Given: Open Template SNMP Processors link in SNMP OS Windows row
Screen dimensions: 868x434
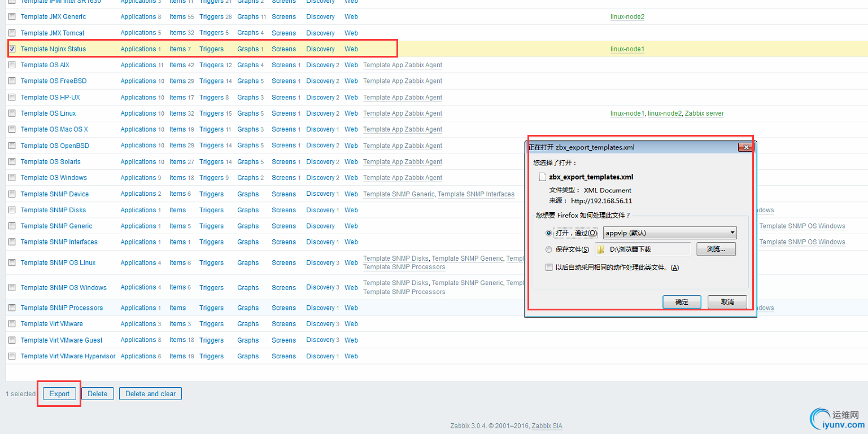Looking at the screenshot, I should (x=404, y=292).
